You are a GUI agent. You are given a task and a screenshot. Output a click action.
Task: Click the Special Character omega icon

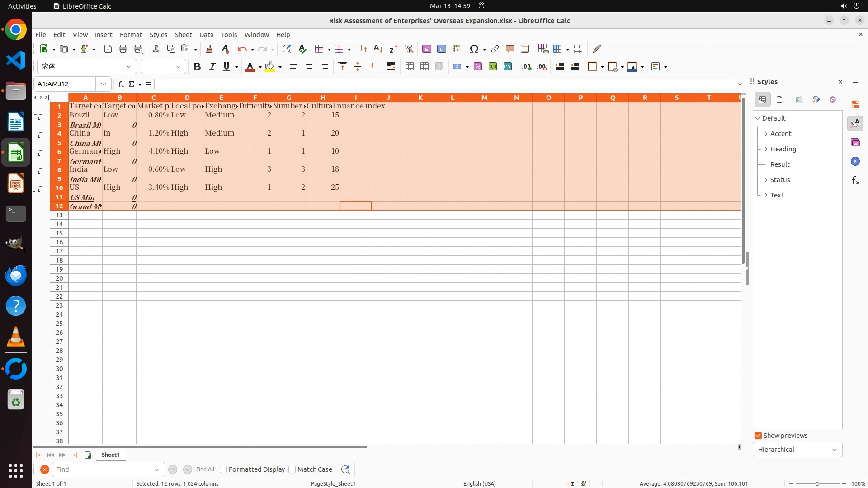click(474, 49)
